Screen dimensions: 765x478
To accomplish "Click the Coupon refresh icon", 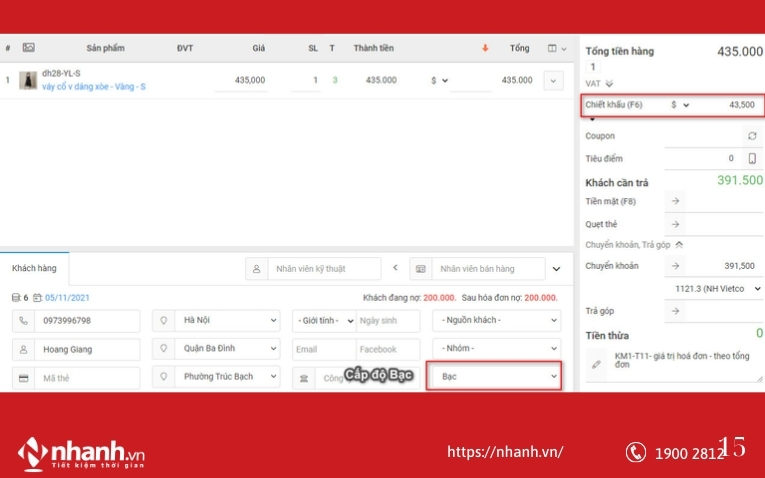I will [x=752, y=135].
